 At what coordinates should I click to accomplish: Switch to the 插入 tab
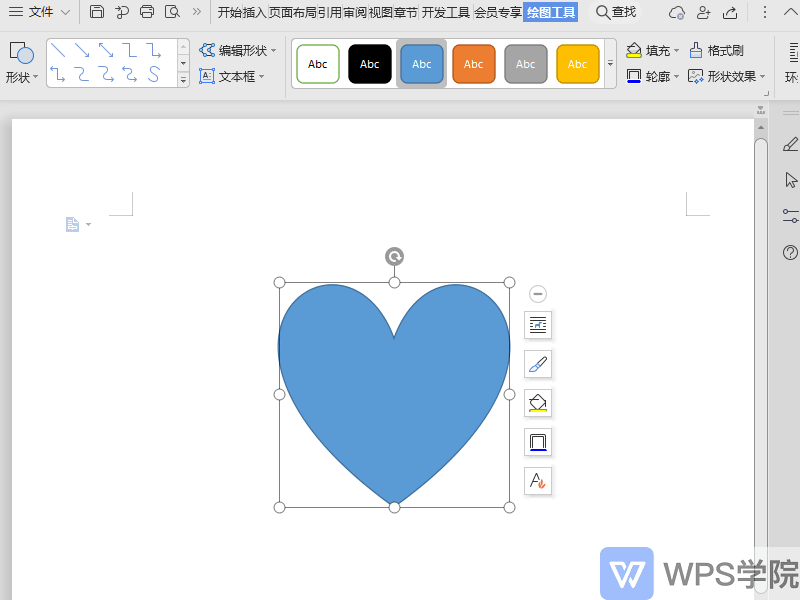click(x=255, y=12)
